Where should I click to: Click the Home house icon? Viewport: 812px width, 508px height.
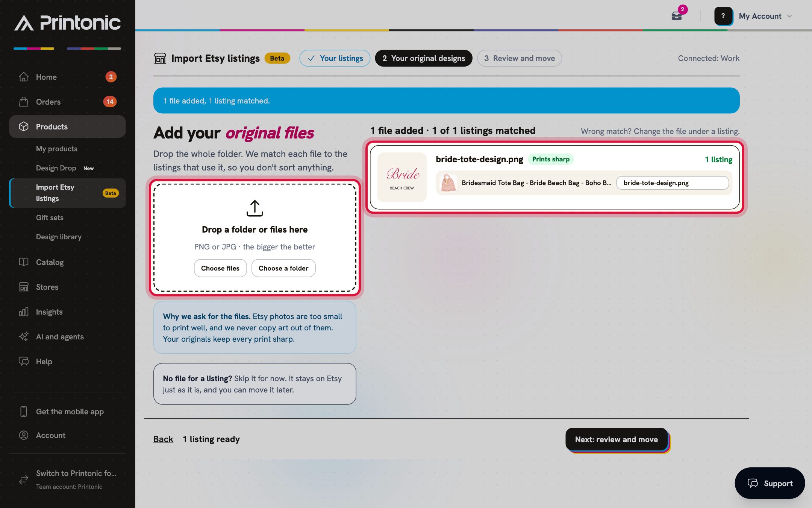pyautogui.click(x=24, y=77)
